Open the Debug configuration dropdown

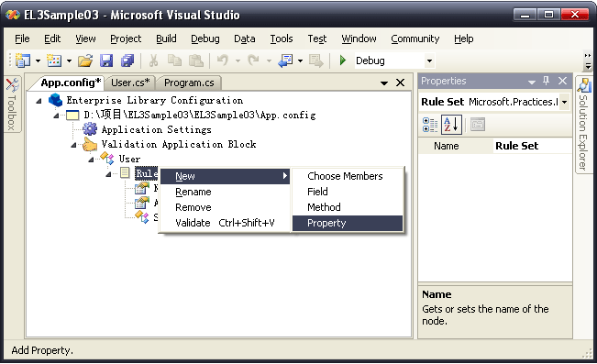tap(429, 61)
